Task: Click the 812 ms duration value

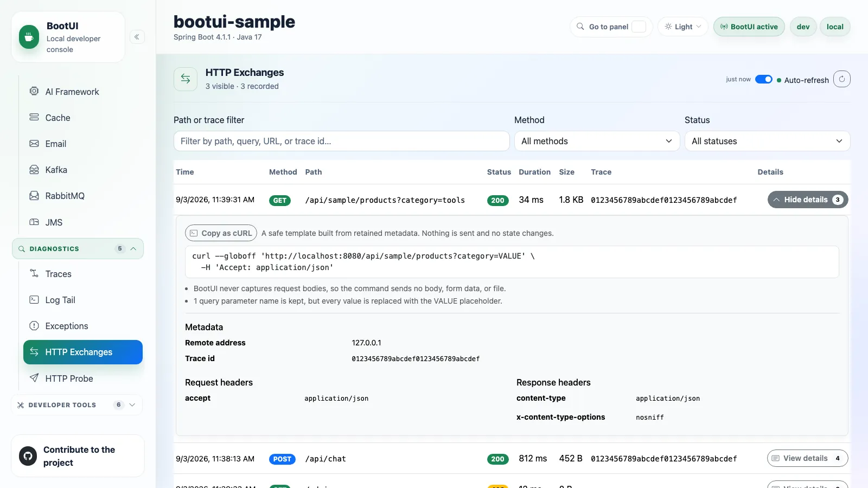Action: [x=533, y=458]
